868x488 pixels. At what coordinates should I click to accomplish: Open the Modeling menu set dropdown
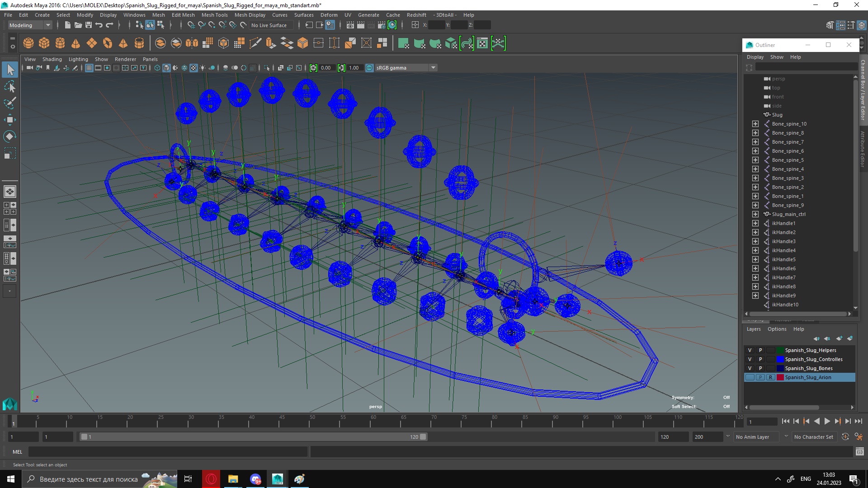pos(30,25)
